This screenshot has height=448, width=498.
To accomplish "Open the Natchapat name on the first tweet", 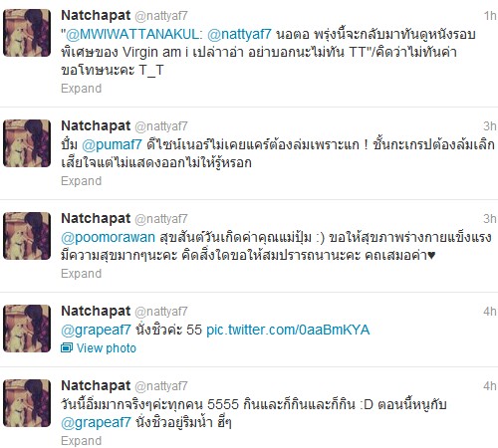I will coord(96,15).
